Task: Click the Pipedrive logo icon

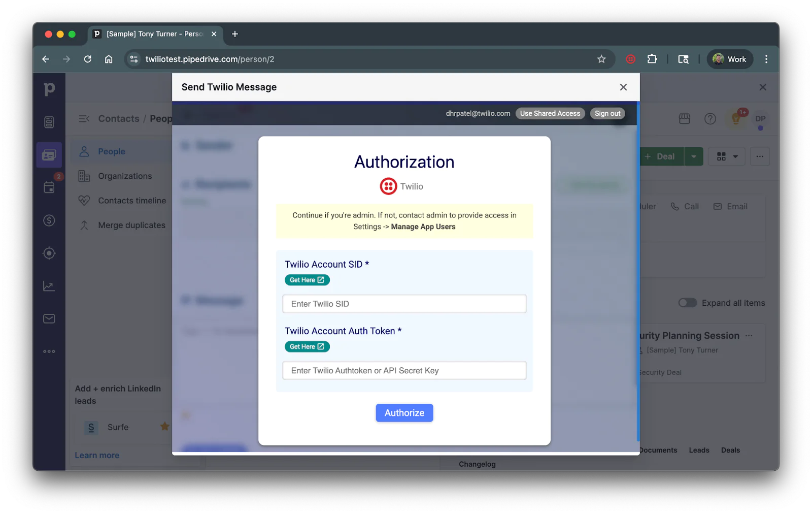Action: pos(49,88)
